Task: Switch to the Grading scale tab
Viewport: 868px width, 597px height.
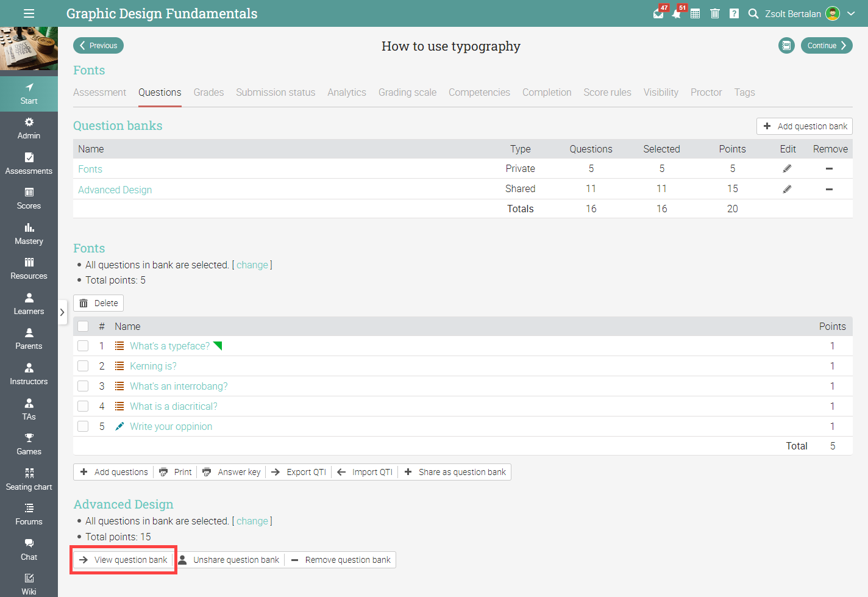Action: tap(407, 92)
